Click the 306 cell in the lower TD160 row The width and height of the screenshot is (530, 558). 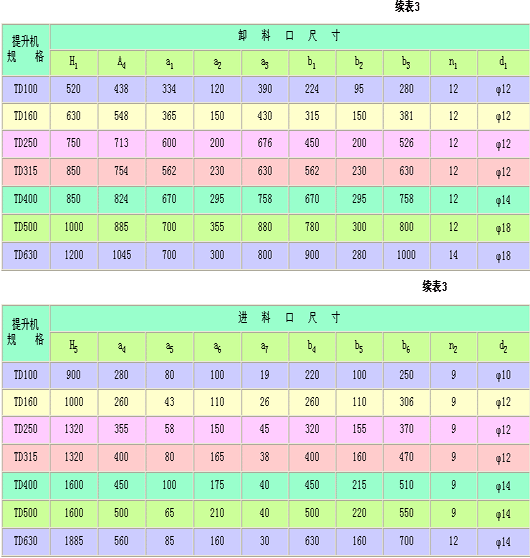click(406, 402)
